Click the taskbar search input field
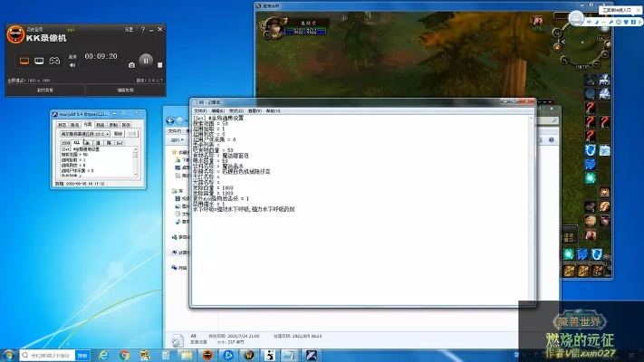Image resolution: width=644 pixels, height=362 pixels. coord(47,356)
